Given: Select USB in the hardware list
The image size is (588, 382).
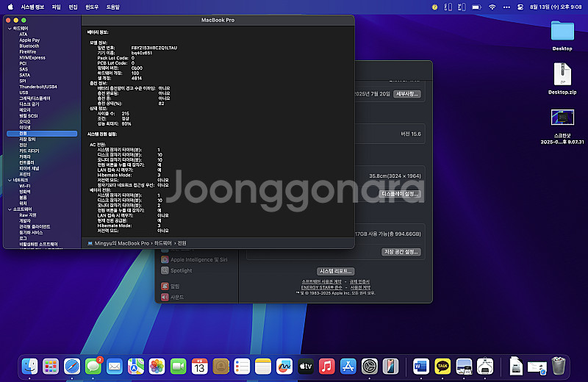Looking at the screenshot, I should pyautogui.click(x=24, y=93).
